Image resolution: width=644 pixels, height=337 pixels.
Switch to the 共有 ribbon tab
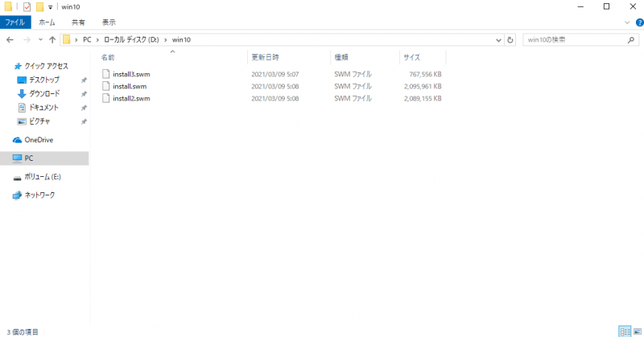point(78,23)
